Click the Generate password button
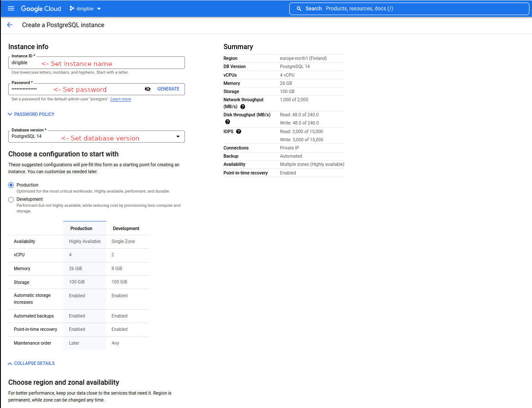 point(168,89)
